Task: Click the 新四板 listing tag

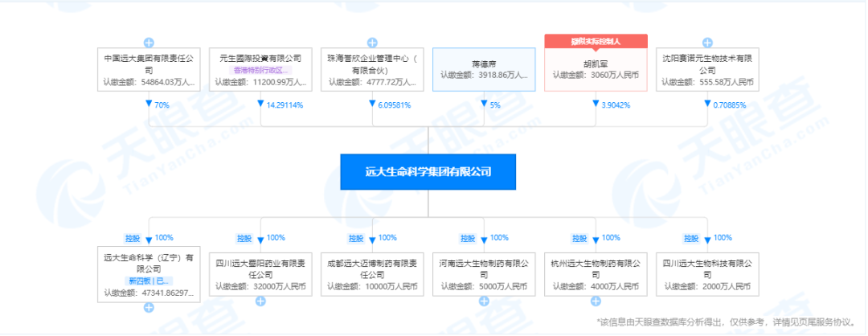Action: 149,281
